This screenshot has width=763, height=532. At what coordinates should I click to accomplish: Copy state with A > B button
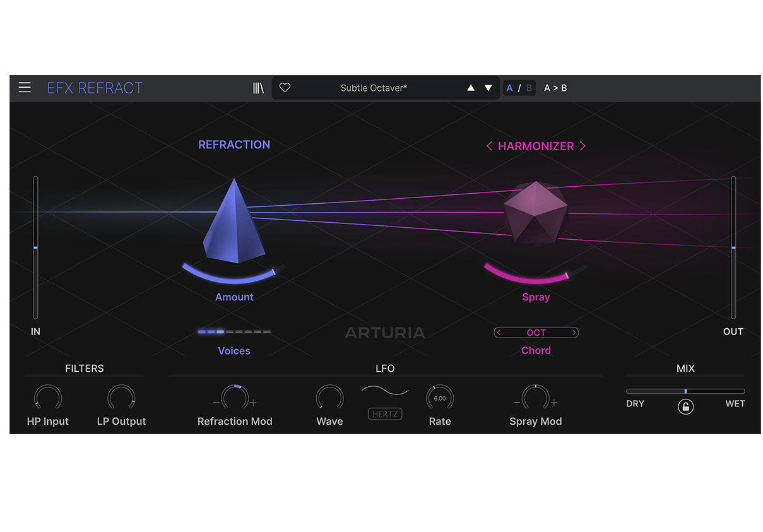click(555, 88)
